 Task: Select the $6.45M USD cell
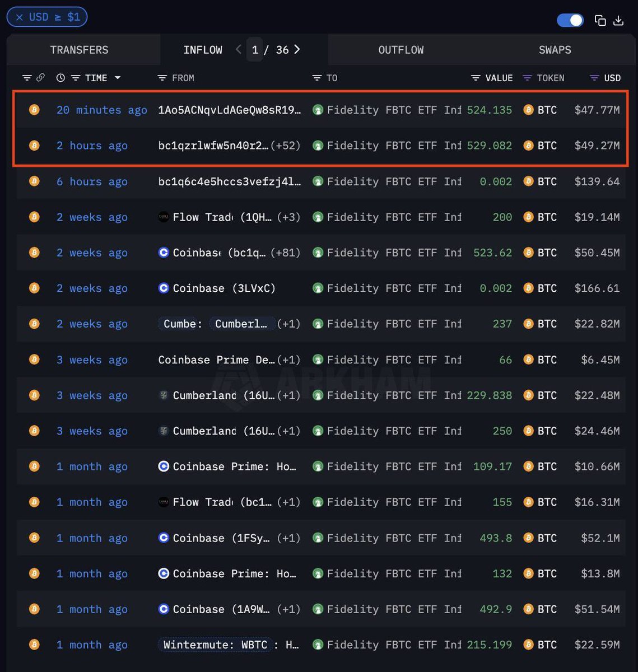pyautogui.click(x=600, y=360)
